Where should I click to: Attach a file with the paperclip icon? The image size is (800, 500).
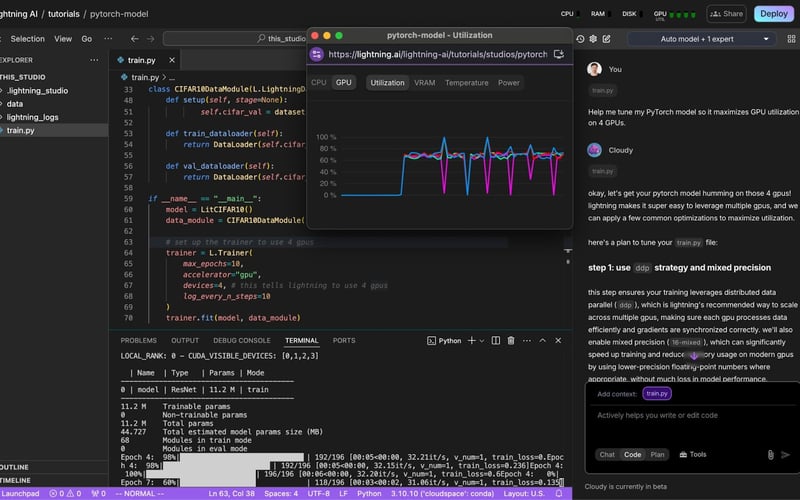click(770, 455)
